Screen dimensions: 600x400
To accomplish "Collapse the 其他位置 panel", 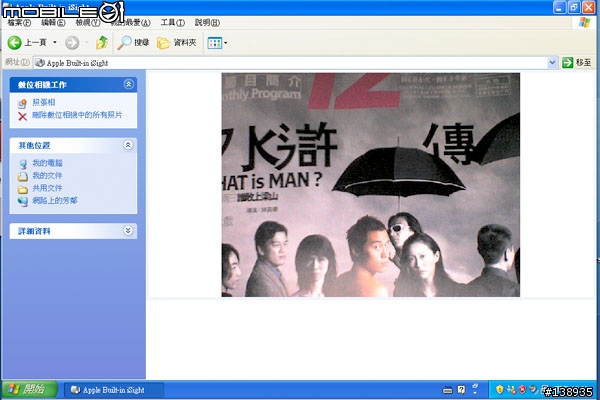I will (x=129, y=145).
